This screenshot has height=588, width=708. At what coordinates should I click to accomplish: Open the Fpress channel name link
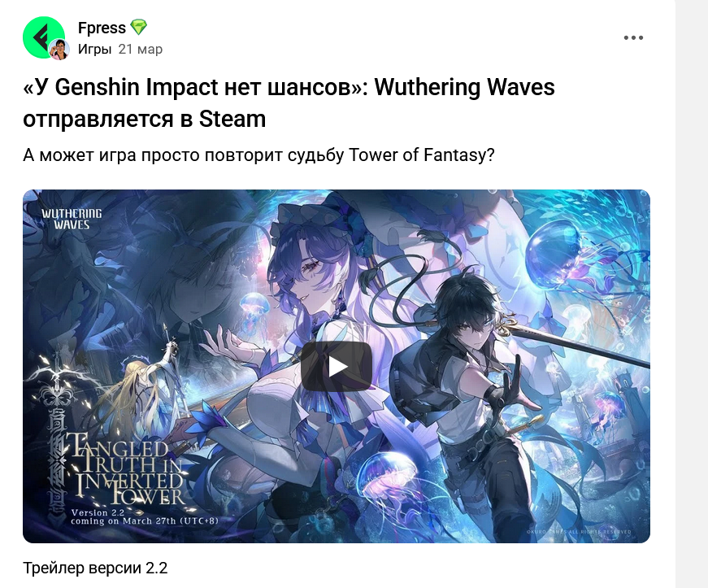point(102,28)
